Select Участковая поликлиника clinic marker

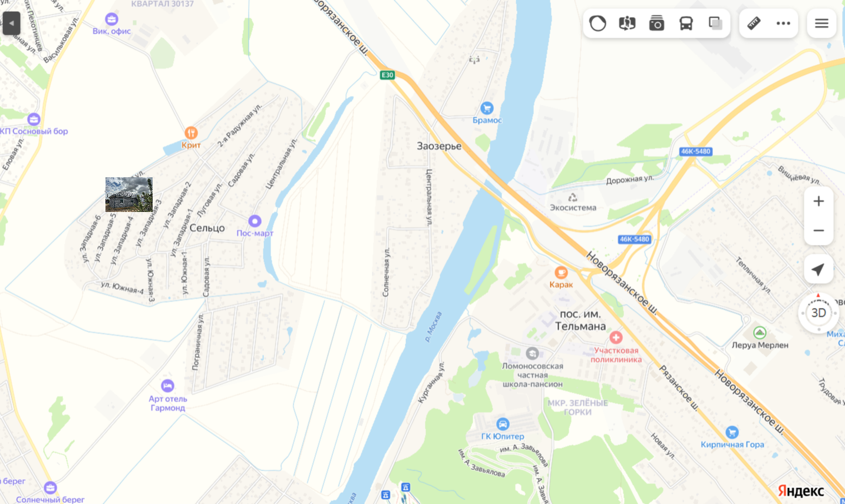[x=616, y=337]
